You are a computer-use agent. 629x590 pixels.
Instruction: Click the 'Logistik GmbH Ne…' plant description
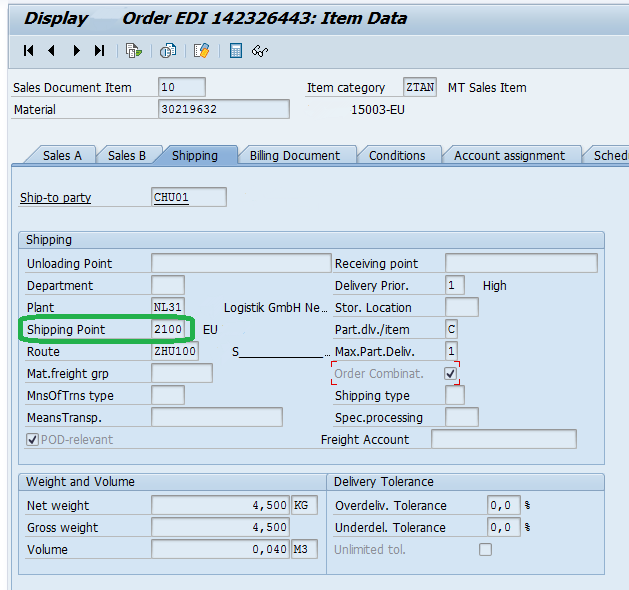click(x=276, y=308)
